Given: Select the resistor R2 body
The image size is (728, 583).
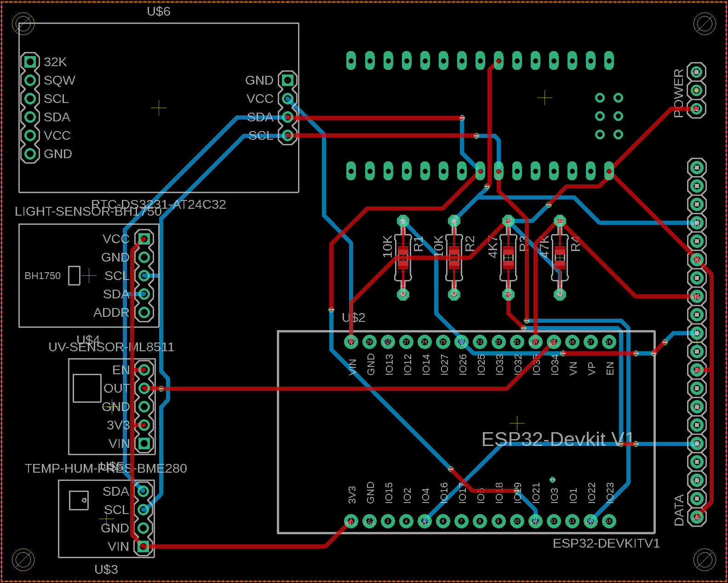Looking at the screenshot, I should coord(454,257).
